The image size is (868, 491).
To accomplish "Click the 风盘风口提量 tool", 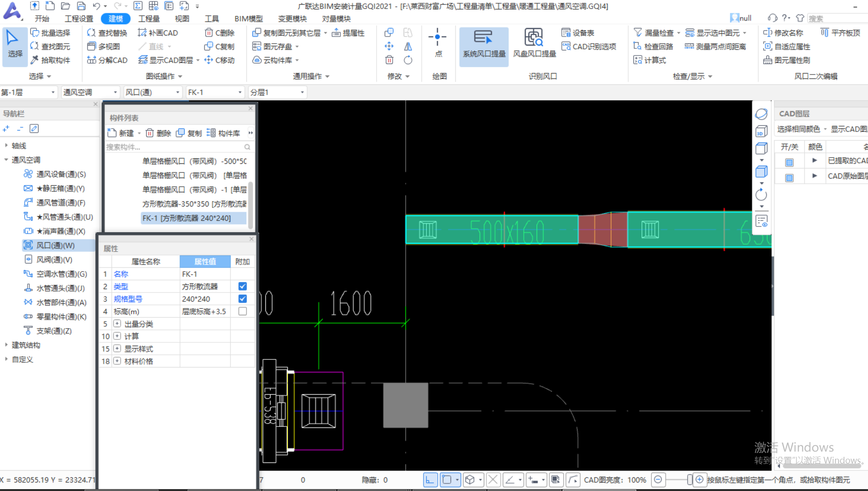I will (534, 44).
